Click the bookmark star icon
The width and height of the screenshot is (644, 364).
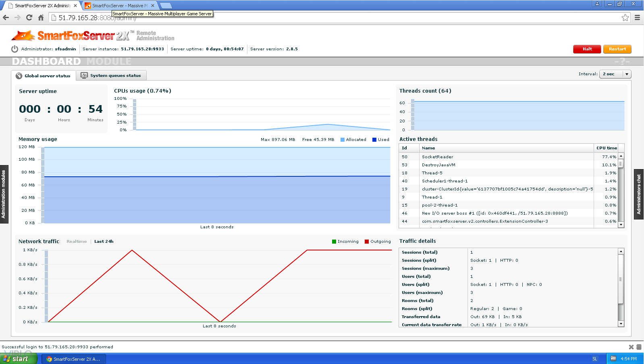[x=625, y=17]
